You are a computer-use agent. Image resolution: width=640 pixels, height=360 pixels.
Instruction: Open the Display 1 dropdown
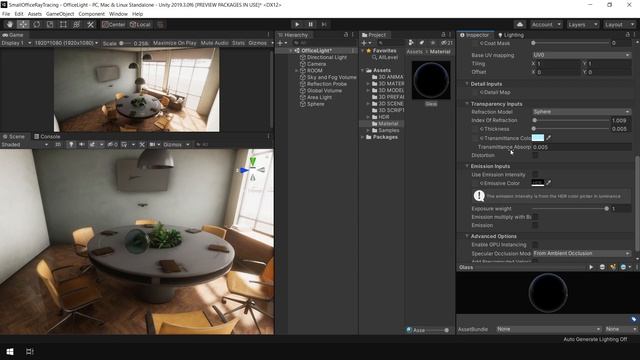[16, 43]
